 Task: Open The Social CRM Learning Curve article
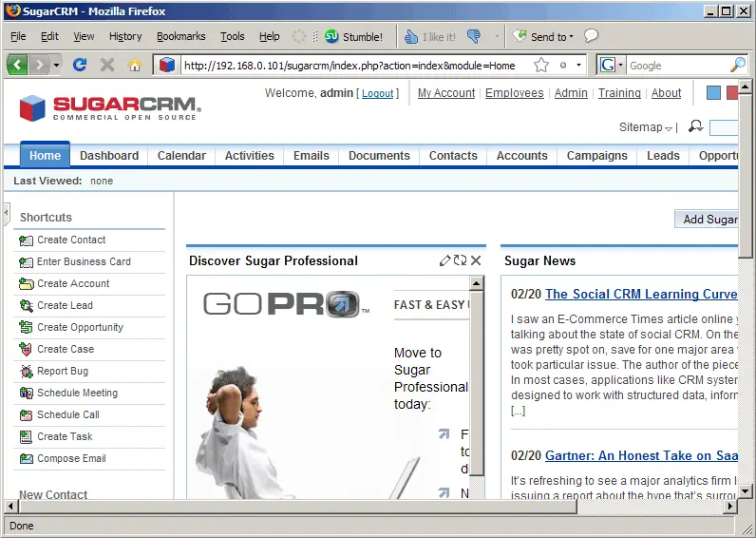click(x=641, y=295)
